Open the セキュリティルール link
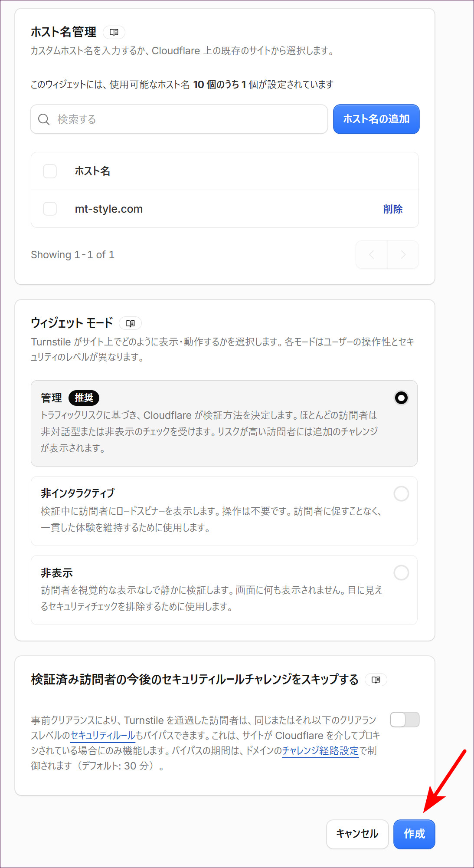The width and height of the screenshot is (474, 868). pyautogui.click(x=103, y=735)
